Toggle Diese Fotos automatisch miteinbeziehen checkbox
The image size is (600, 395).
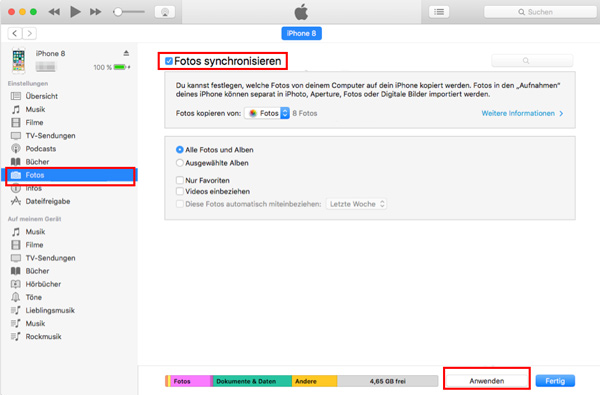tap(179, 204)
